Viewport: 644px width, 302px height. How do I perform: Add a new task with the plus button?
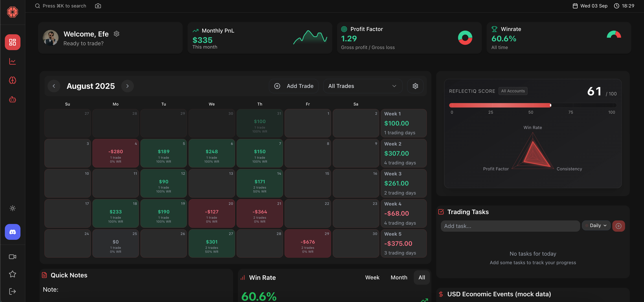618,226
